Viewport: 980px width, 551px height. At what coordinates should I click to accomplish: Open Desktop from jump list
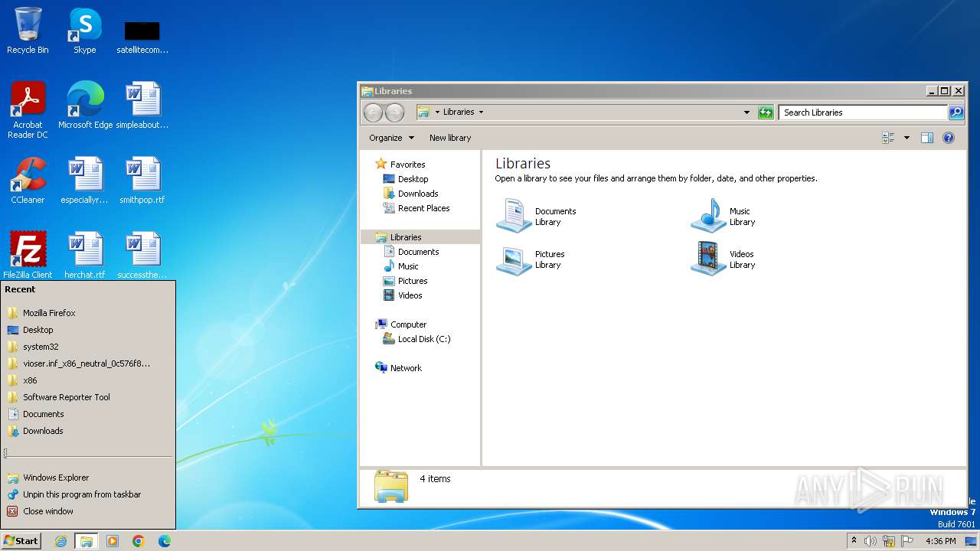[88, 330]
